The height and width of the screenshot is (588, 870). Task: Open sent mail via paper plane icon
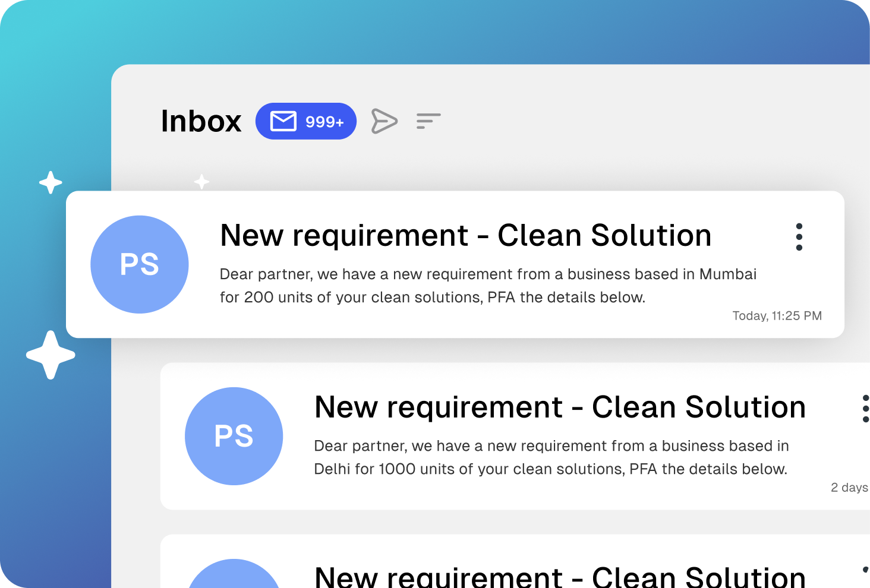pos(384,121)
